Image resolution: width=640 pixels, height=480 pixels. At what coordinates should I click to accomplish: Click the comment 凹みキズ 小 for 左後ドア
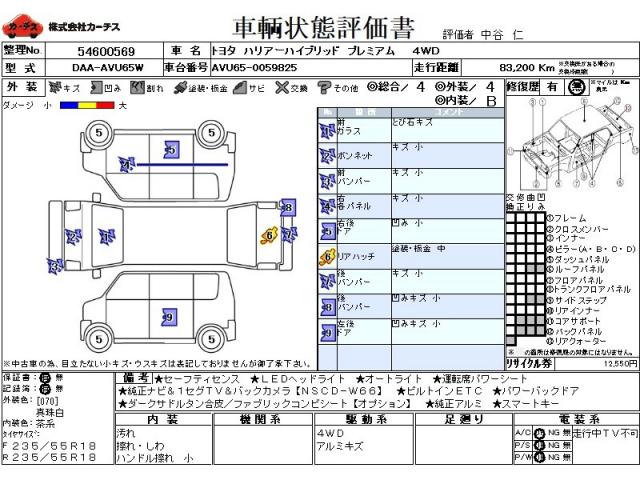[x=416, y=324]
